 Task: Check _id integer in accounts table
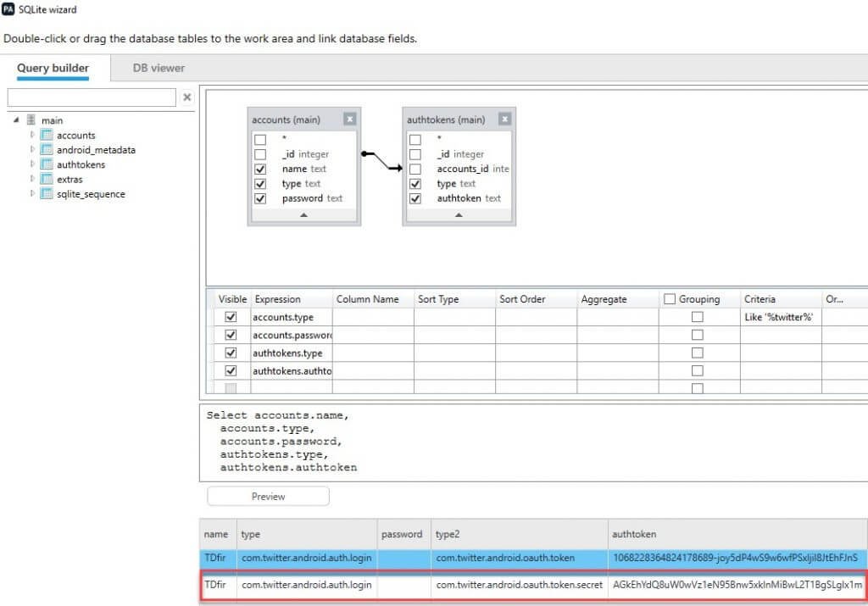coord(260,154)
